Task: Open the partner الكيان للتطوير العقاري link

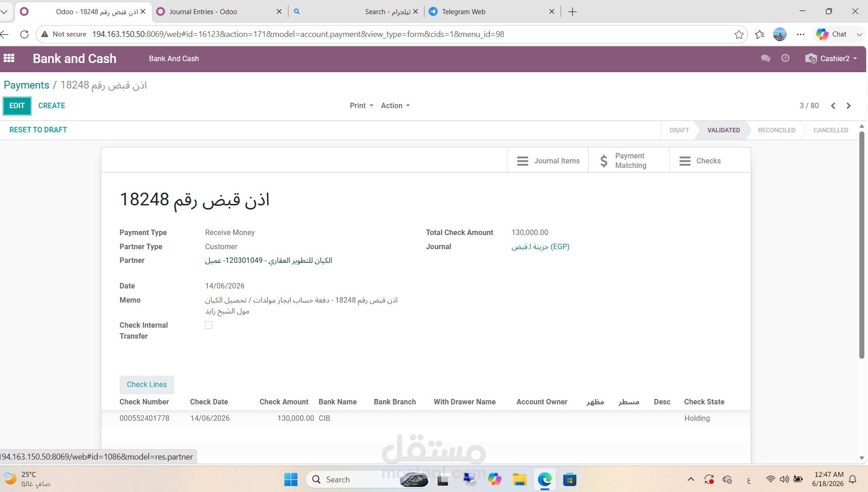Action: click(268, 260)
